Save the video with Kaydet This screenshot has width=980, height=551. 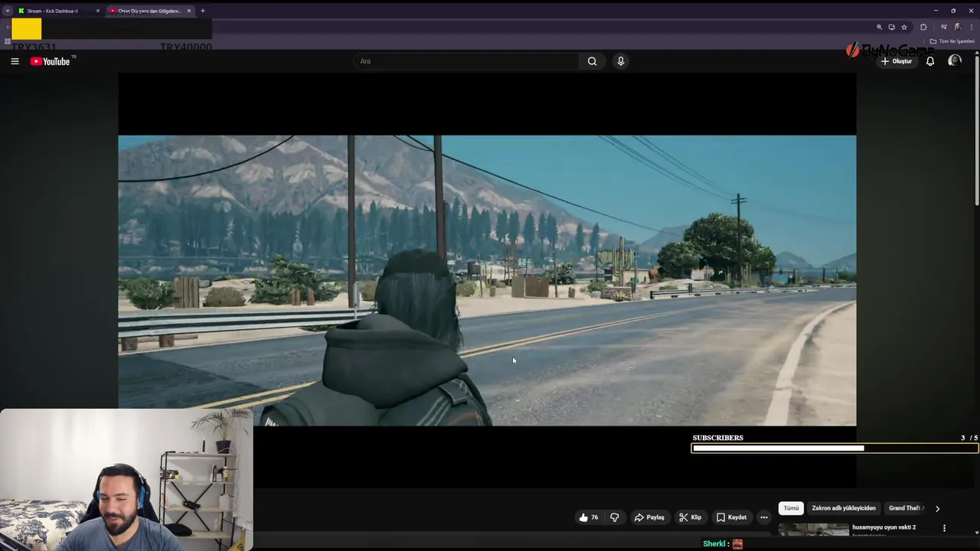click(x=731, y=517)
